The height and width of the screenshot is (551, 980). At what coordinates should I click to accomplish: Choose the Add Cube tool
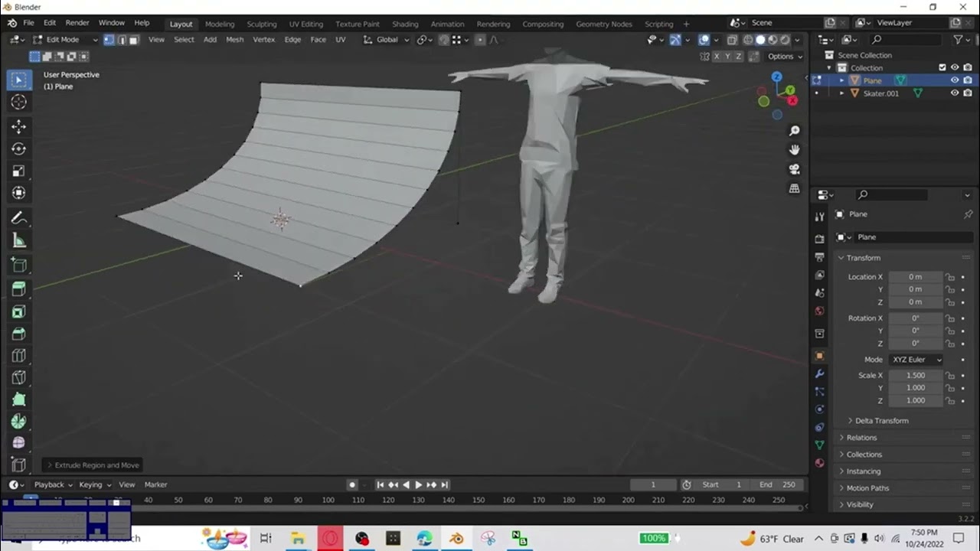click(x=19, y=266)
